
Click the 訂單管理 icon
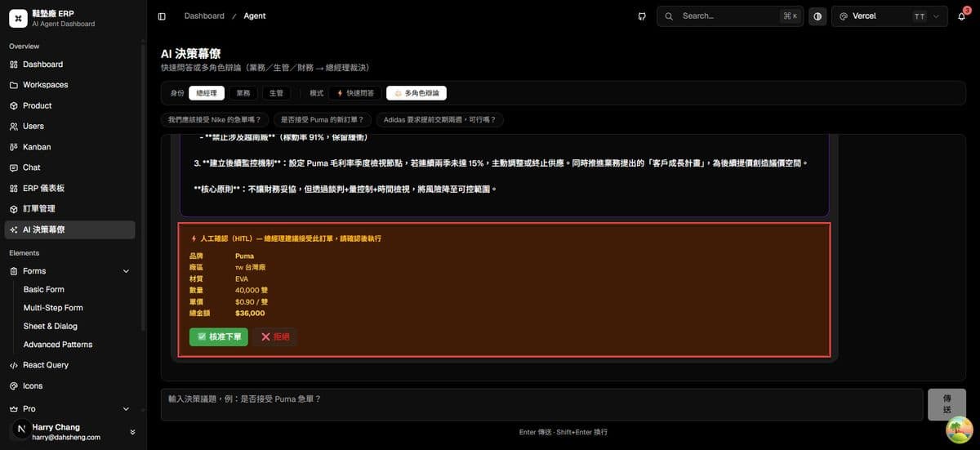coord(14,209)
